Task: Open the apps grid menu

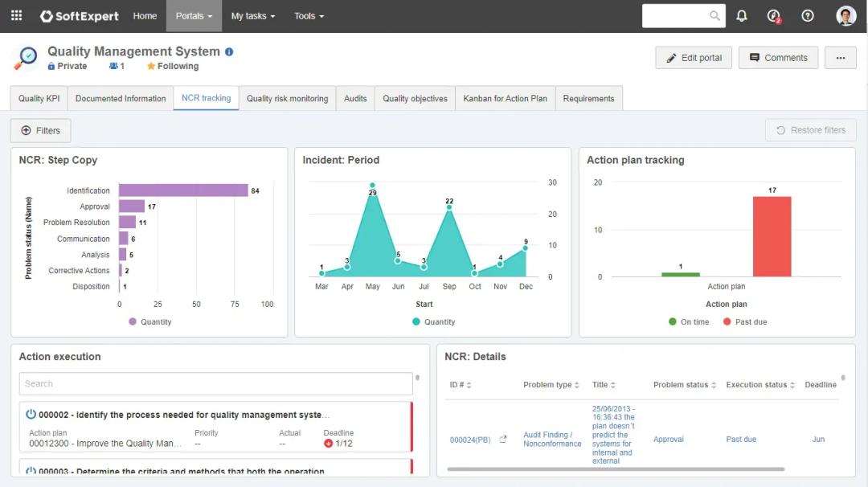Action: point(16,16)
